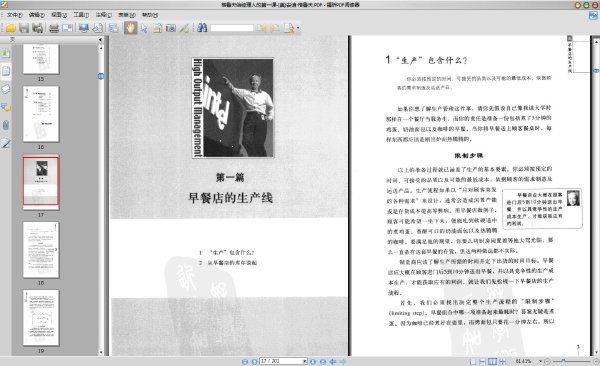Screen dimensions: 600x366
Task: Switch to Continuous page layout
Action: [483, 361]
